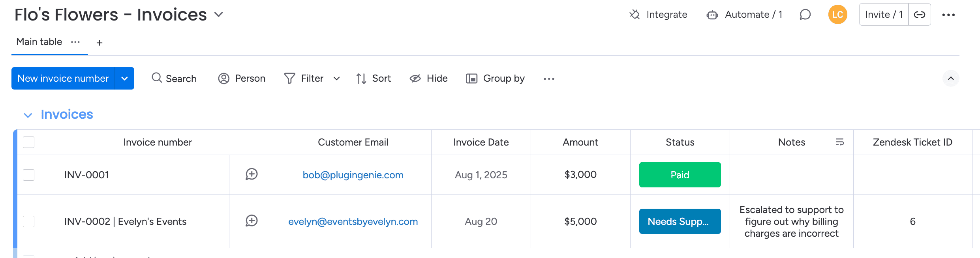This screenshot has height=258, width=980.
Task: Expand the Filter options chevron
Action: click(x=336, y=79)
